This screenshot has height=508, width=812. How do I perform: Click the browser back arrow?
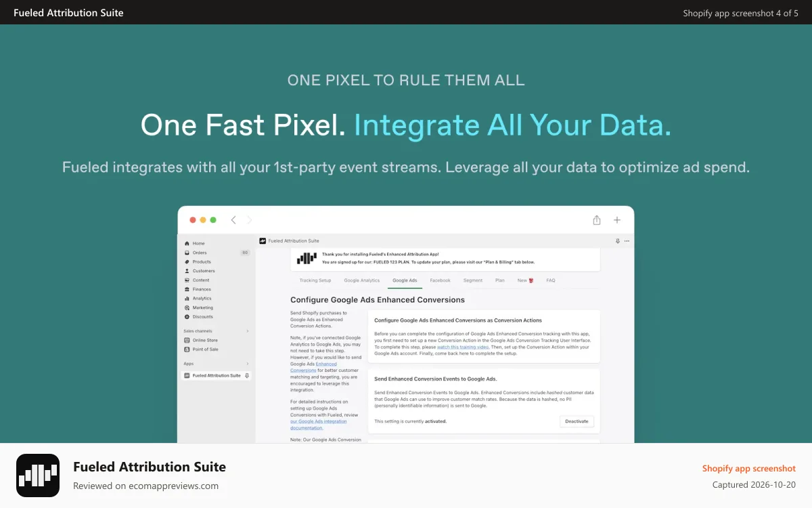tap(233, 220)
